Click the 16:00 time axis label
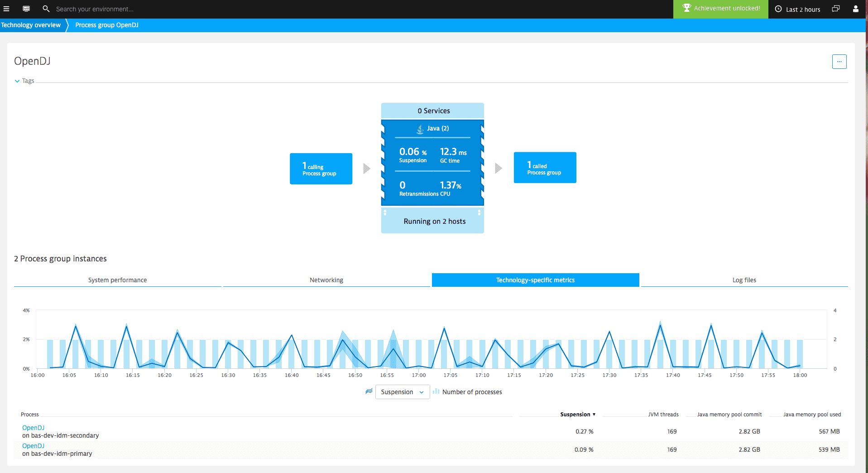The image size is (868, 473). pyautogui.click(x=38, y=375)
